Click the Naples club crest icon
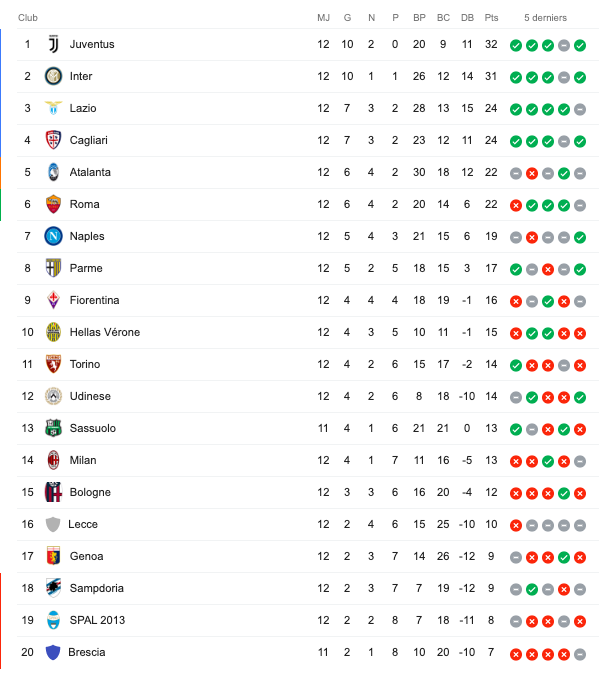The width and height of the screenshot is (600, 673). click(x=53, y=236)
